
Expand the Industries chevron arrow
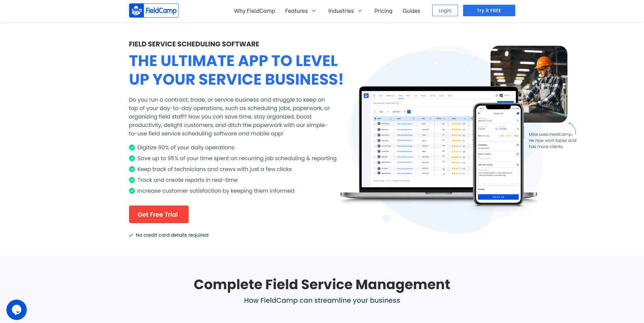click(360, 11)
